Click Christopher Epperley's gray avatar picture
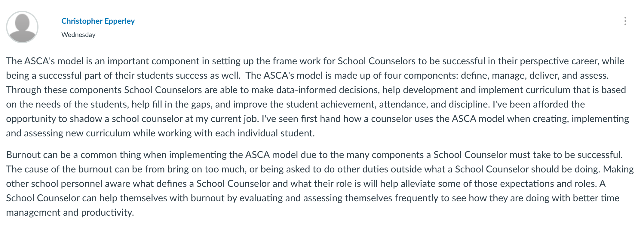Screen dimensions: 644x225 coord(22,27)
